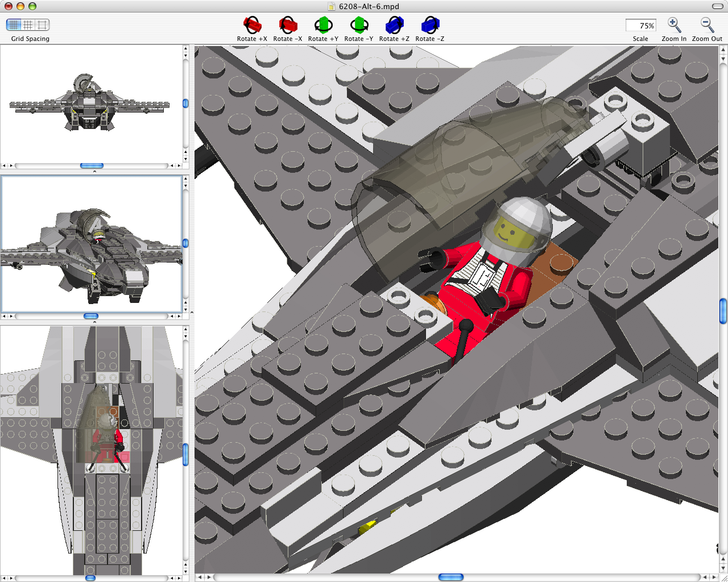Zoom out using the magnifier minus icon
728x582 pixels.
(706, 24)
